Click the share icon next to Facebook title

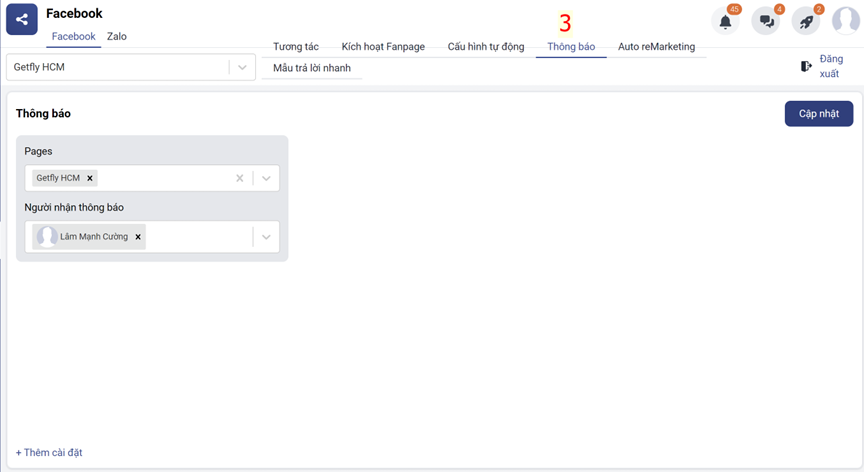pyautogui.click(x=22, y=19)
